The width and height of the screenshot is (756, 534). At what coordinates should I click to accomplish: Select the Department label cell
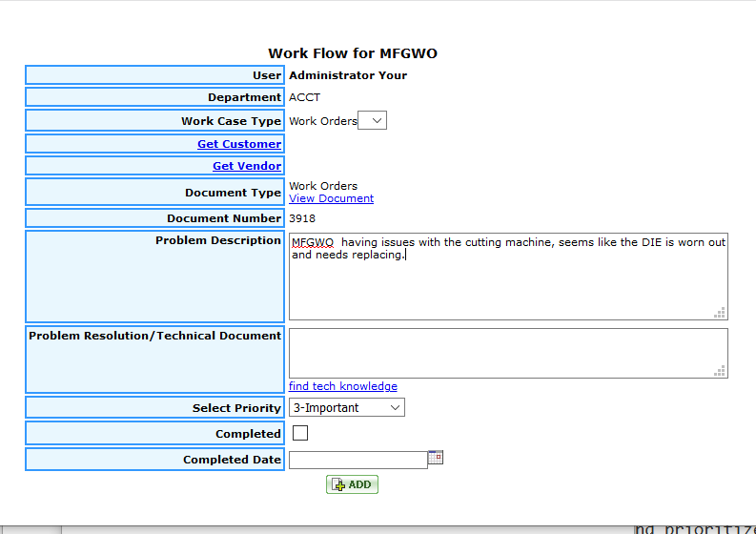(x=154, y=97)
